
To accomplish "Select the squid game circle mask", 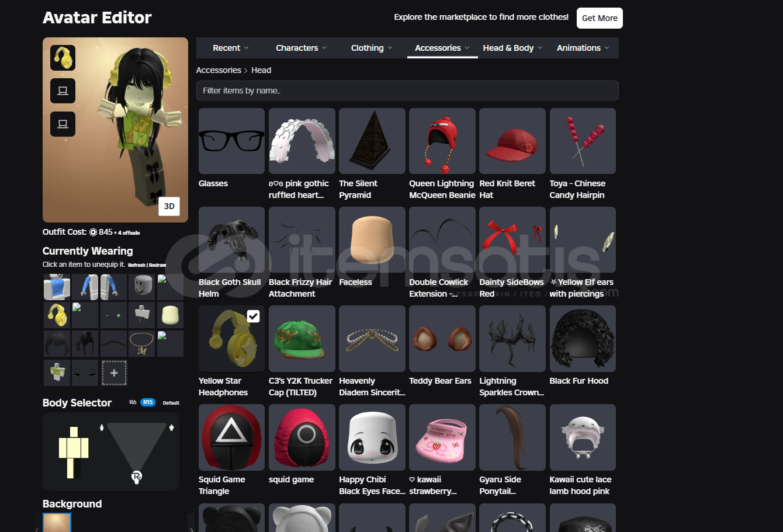I will pyautogui.click(x=302, y=437).
